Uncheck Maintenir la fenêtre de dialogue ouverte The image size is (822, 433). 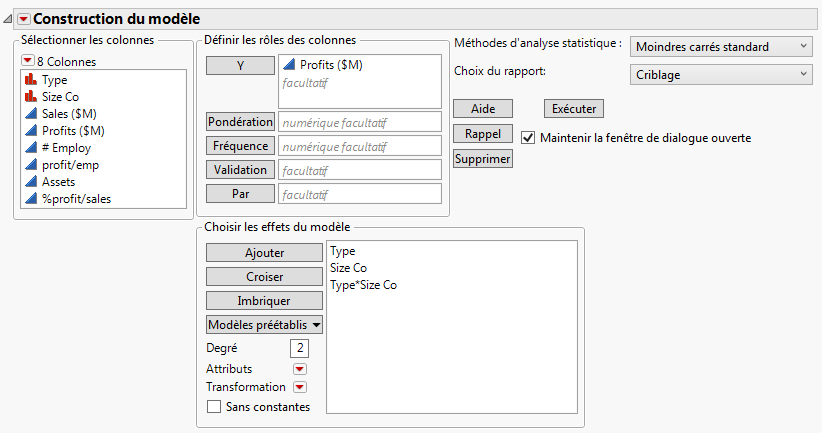pos(528,137)
